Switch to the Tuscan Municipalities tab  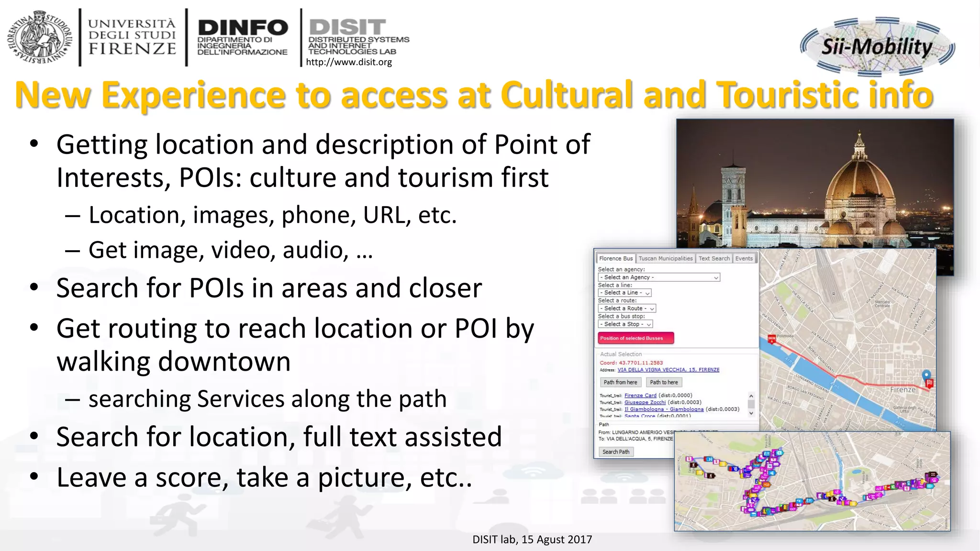click(x=666, y=258)
